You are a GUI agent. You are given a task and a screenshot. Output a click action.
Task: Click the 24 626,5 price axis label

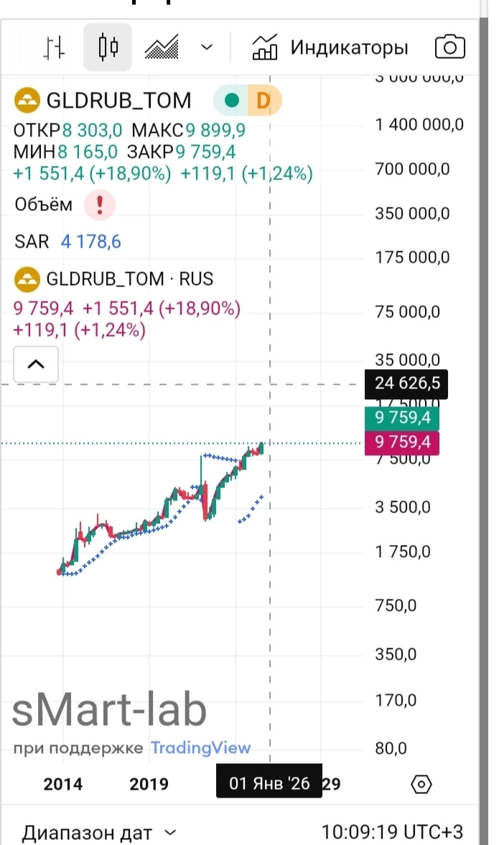pos(406,383)
